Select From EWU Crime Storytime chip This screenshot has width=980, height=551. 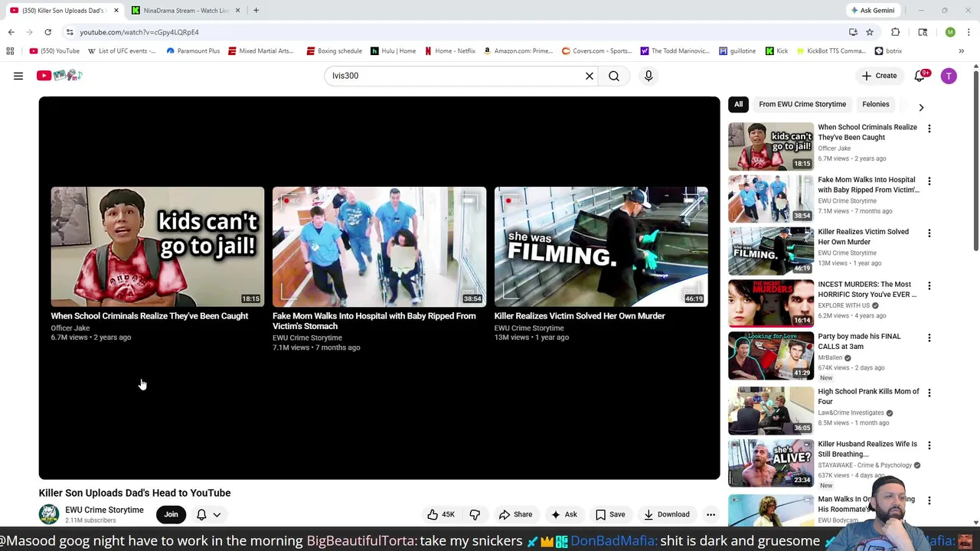[802, 104]
